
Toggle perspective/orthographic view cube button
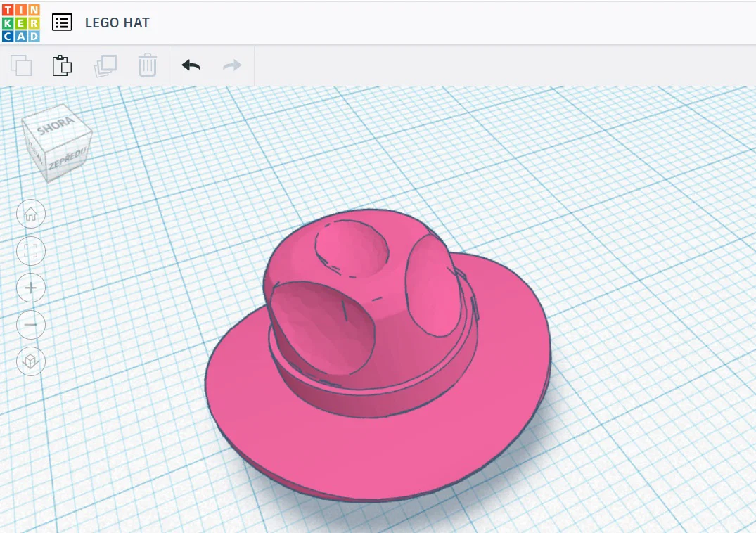click(31, 361)
